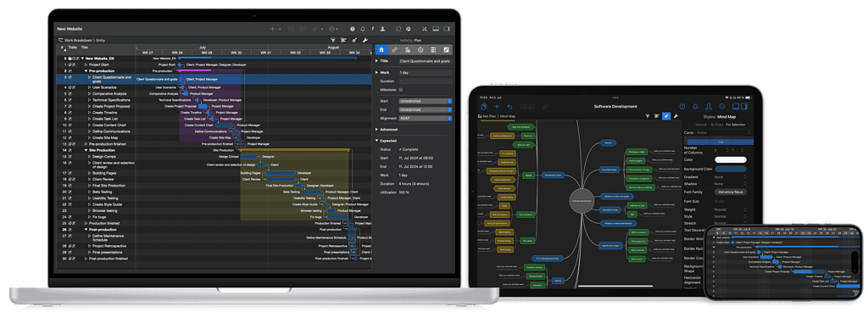Image resolution: width=868 pixels, height=312 pixels.
Task: Select the Fix bugs row
Action: [96, 217]
